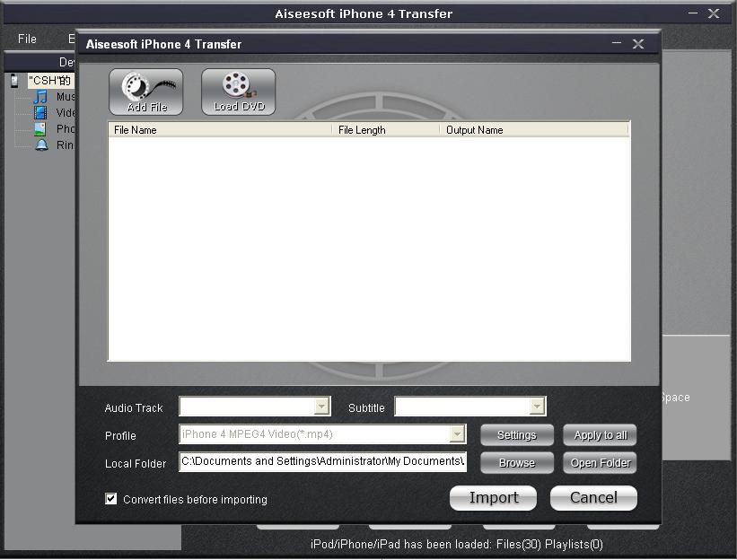The width and height of the screenshot is (737, 560).
Task: Click the File Name column header
Action: pos(220,129)
